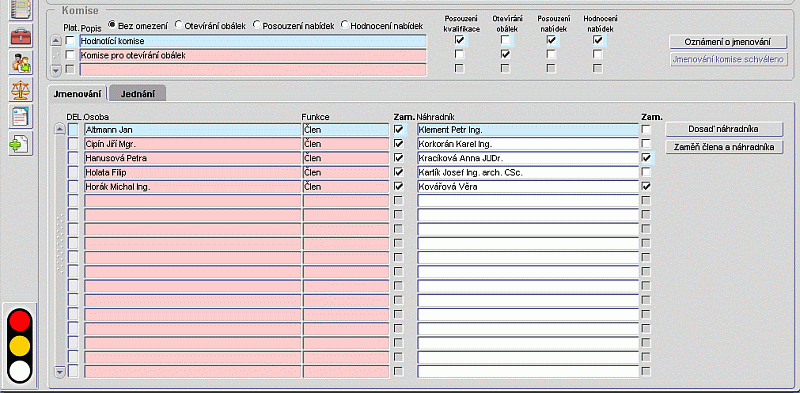Click the add document green plus icon
This screenshot has width=800, height=393.
[20, 144]
